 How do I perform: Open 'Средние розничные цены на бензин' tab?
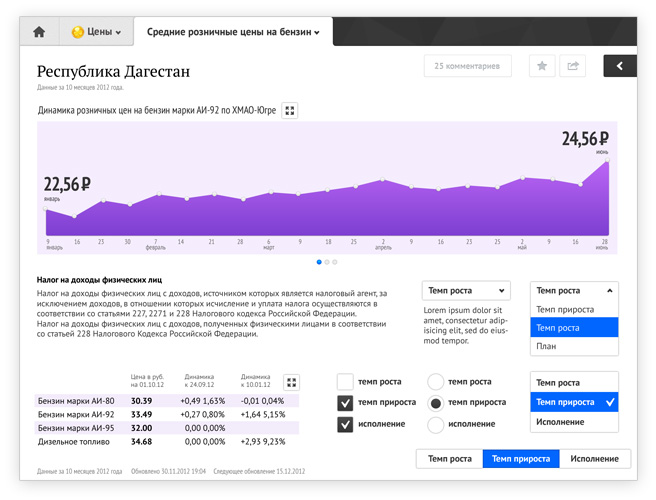233,32
